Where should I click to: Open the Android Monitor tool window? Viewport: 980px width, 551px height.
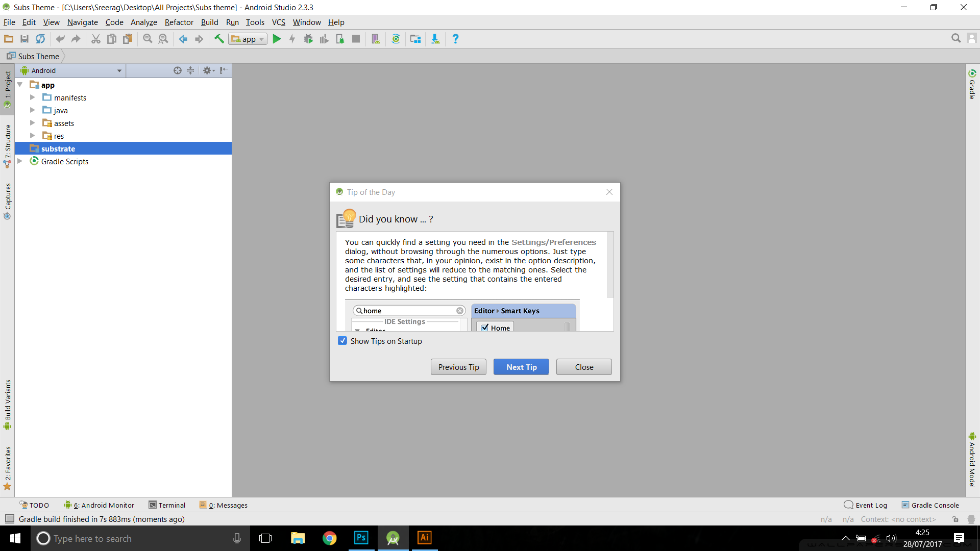(99, 505)
